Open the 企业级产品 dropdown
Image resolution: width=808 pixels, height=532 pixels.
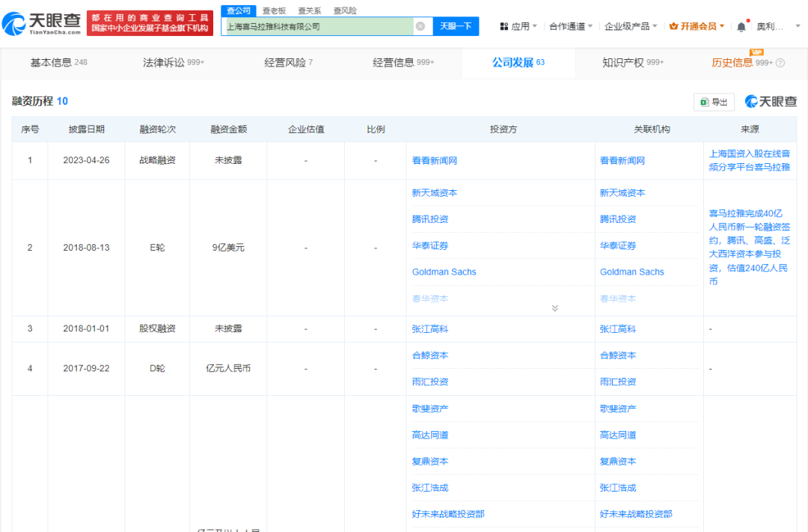631,26
